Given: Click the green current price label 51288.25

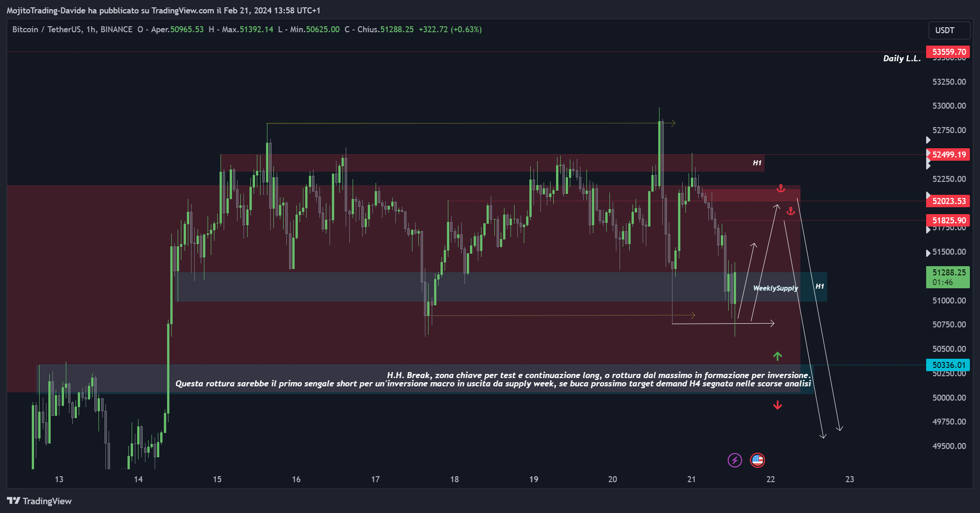Looking at the screenshot, I should (x=948, y=277).
